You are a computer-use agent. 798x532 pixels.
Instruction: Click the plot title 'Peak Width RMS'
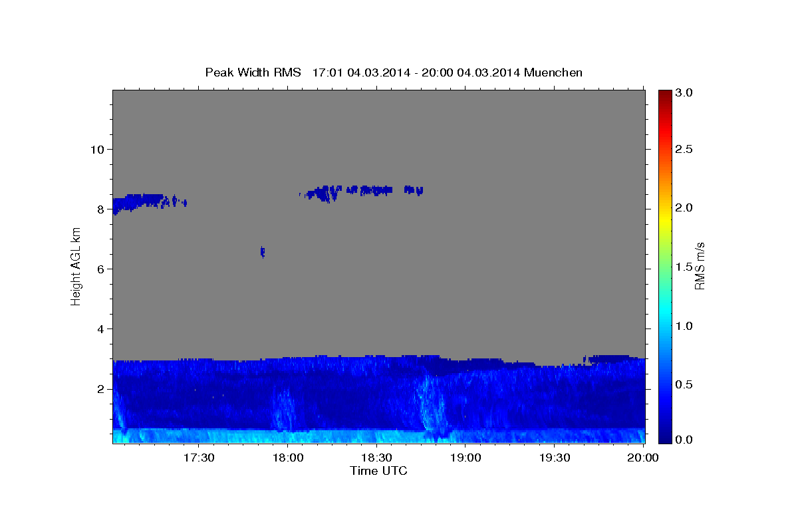253,72
